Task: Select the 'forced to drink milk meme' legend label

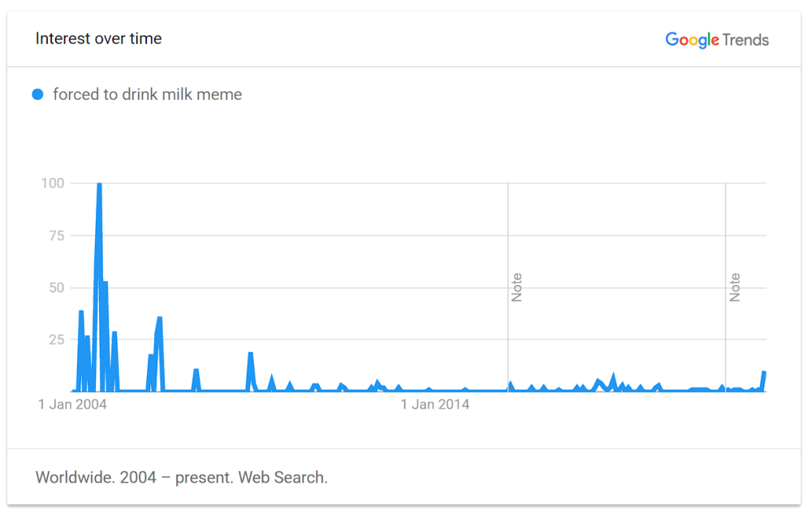Action: point(148,94)
